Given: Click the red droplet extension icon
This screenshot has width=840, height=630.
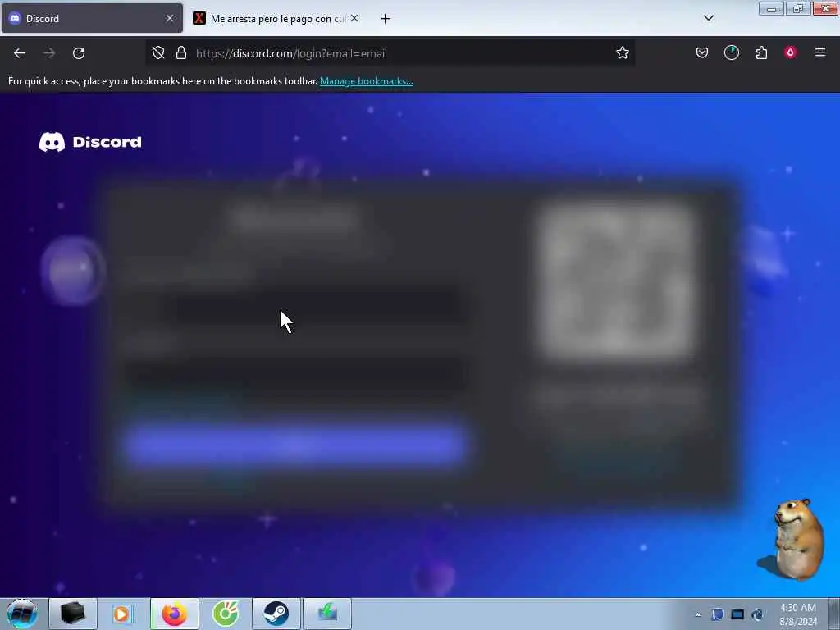Looking at the screenshot, I should tap(790, 52).
